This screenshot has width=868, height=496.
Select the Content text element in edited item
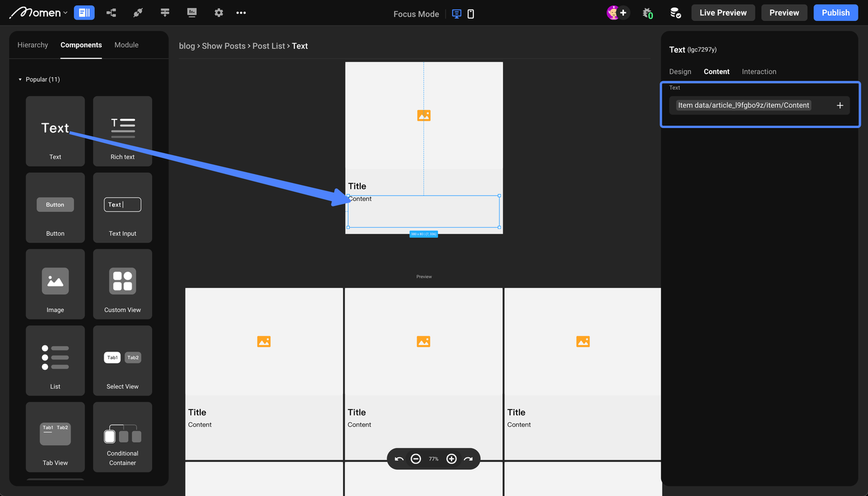(x=424, y=211)
